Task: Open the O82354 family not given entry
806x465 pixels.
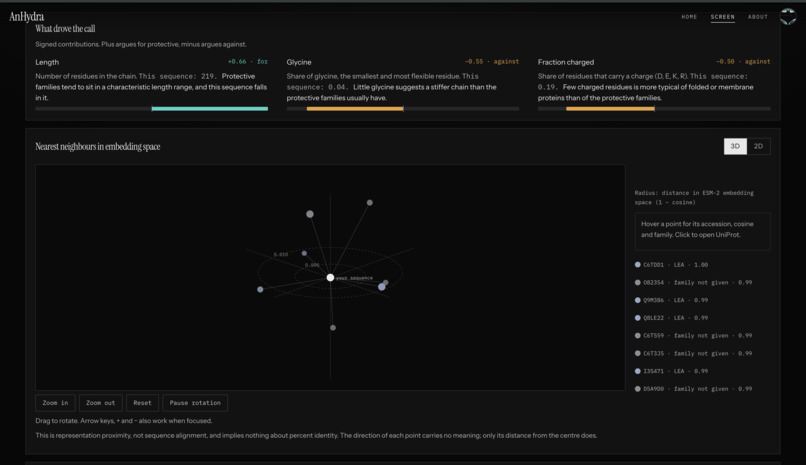Action: click(693, 283)
